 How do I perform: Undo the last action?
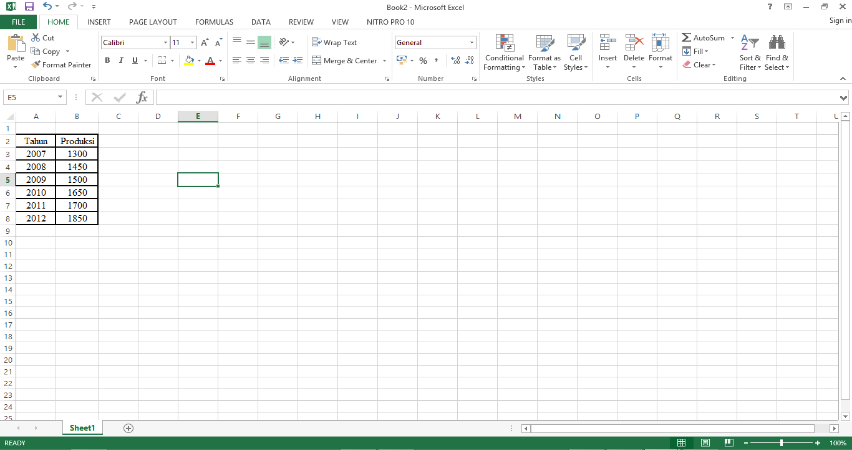(47, 7)
